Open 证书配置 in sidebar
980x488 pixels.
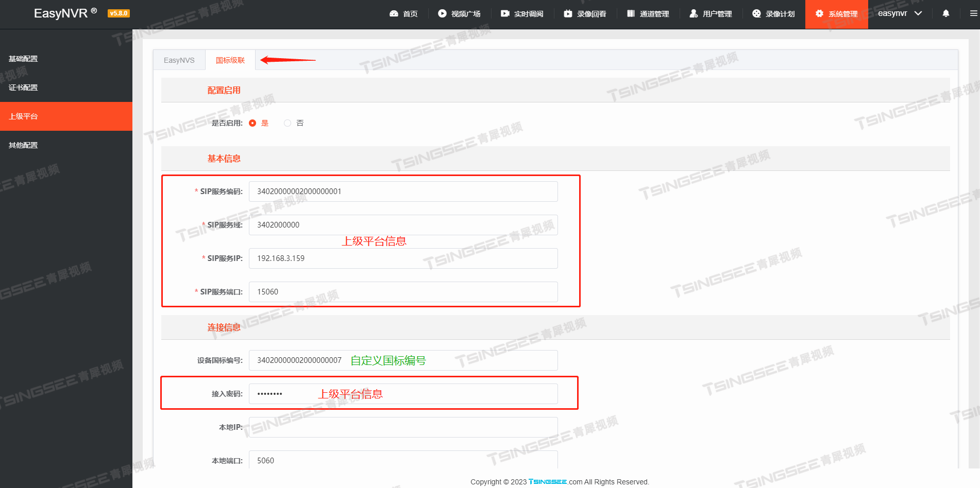(66, 88)
